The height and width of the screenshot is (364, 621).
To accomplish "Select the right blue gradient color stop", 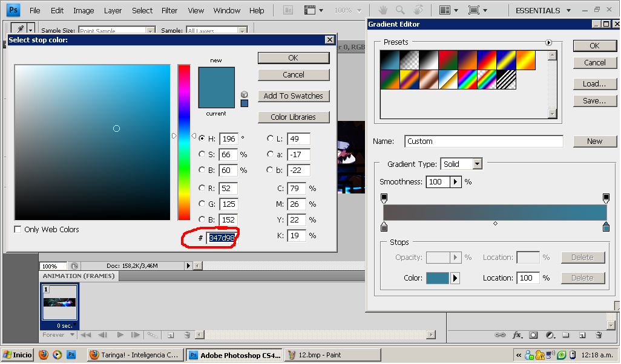I will tap(606, 227).
